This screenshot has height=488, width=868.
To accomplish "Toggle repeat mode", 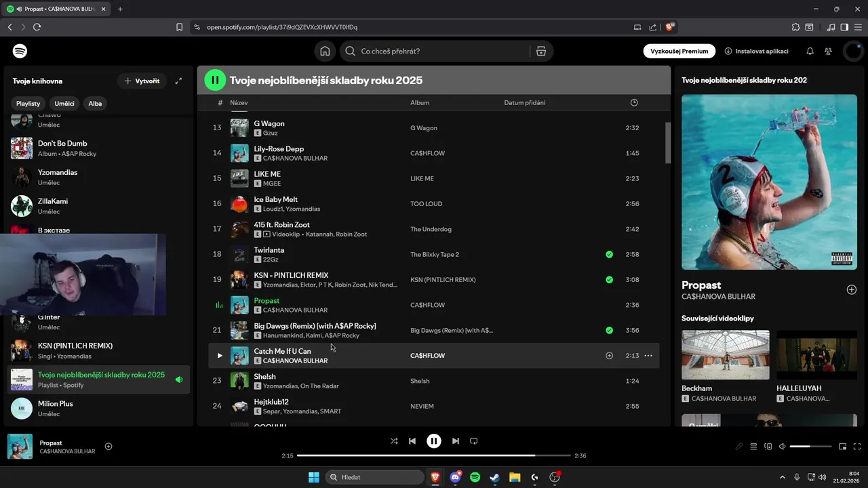I will pyautogui.click(x=474, y=441).
